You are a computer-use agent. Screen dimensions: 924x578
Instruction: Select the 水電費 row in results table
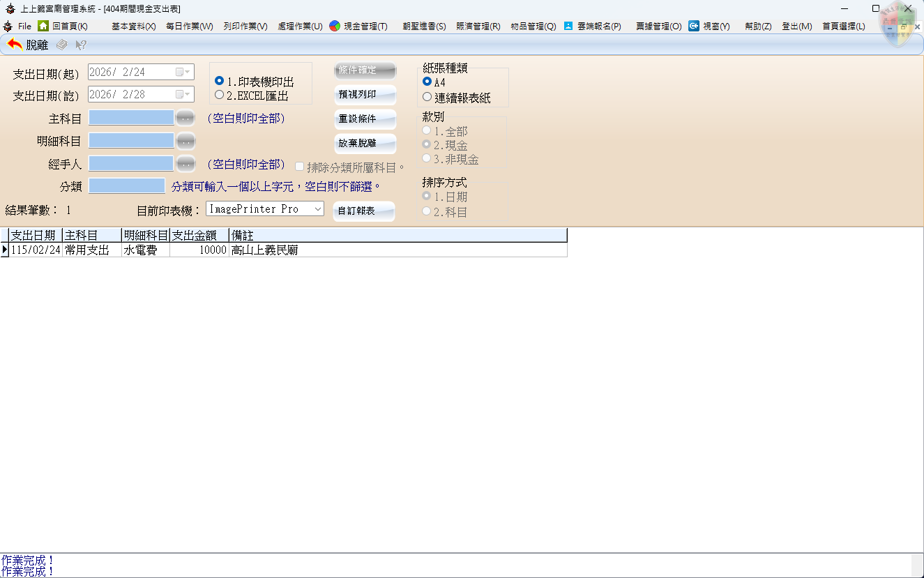pyautogui.click(x=145, y=250)
